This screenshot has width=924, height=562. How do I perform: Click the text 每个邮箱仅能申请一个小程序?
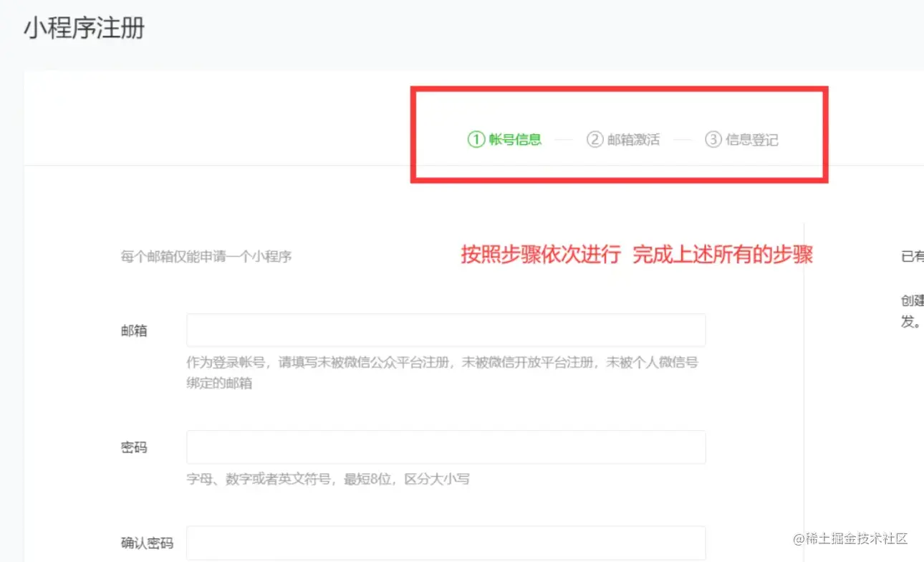(206, 256)
